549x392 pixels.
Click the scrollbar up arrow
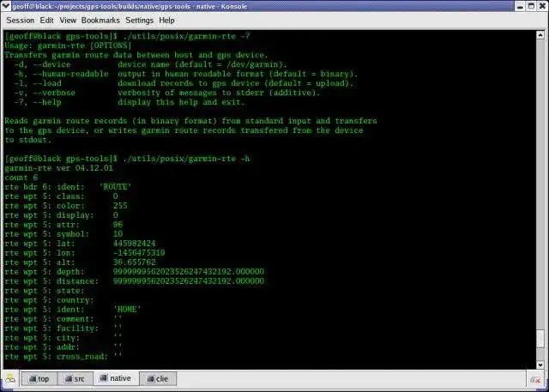540,35
